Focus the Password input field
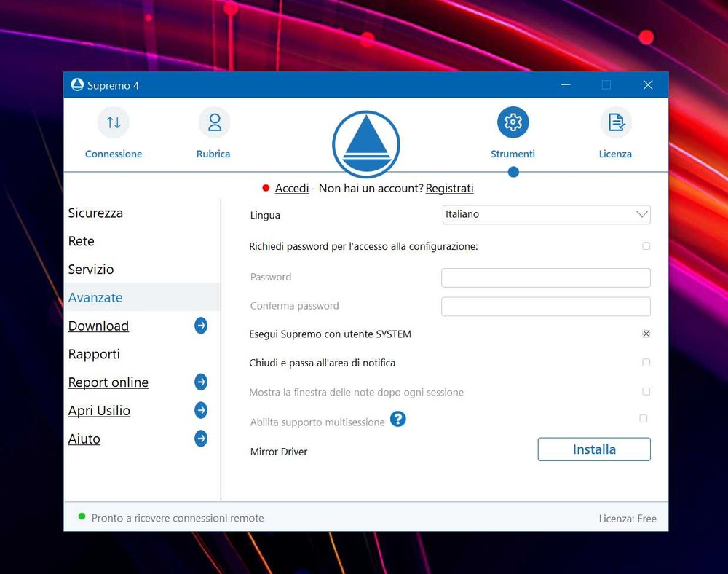The image size is (728, 574). (x=545, y=278)
